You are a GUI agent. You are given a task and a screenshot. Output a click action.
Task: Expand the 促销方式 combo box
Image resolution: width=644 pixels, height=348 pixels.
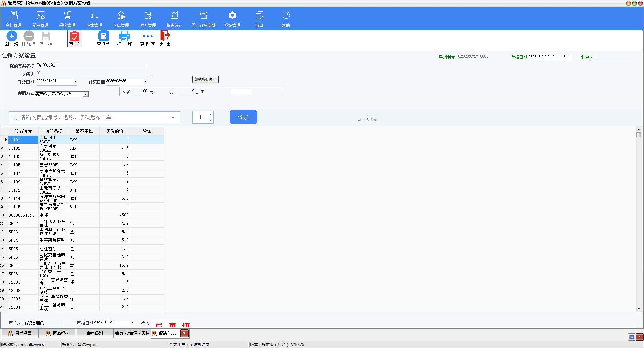tap(86, 94)
